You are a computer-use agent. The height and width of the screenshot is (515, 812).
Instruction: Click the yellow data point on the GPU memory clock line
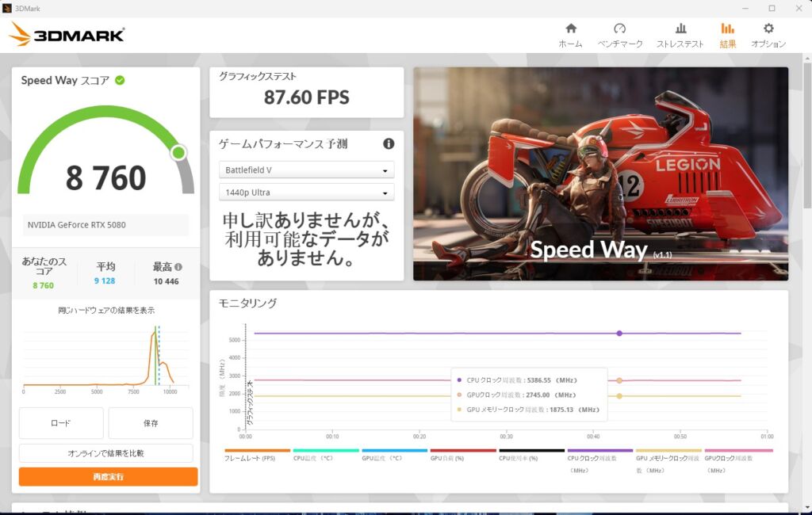pos(619,396)
